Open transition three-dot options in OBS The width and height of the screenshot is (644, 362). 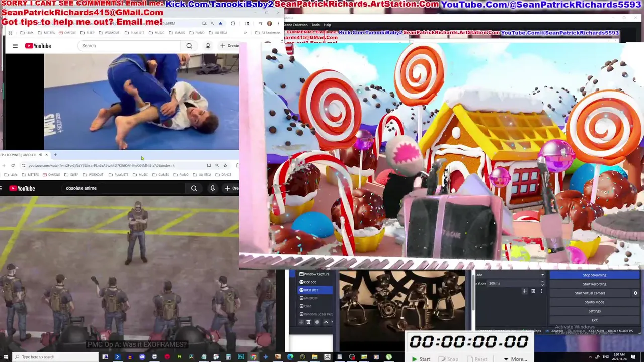pos(542,291)
